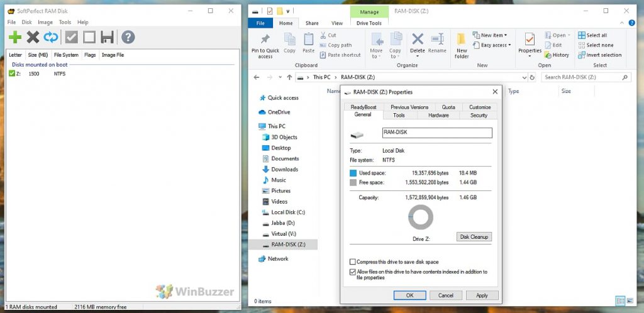Screen dimensions: 644x313
Task: Click the Cut scissors command
Action: (328, 35)
